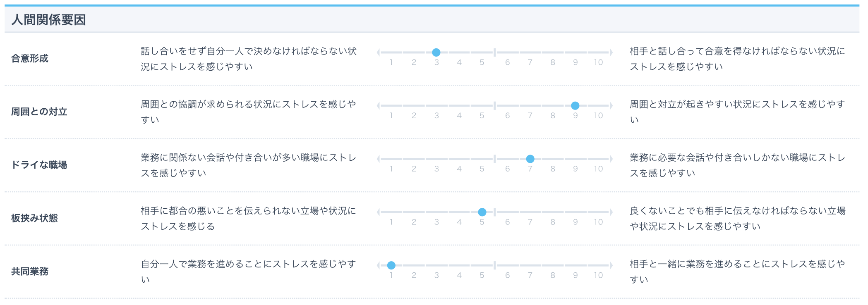Viewport: 868px width, 305px height.
Task: Click number 6 on the 共同業務 scale
Action: (507, 276)
